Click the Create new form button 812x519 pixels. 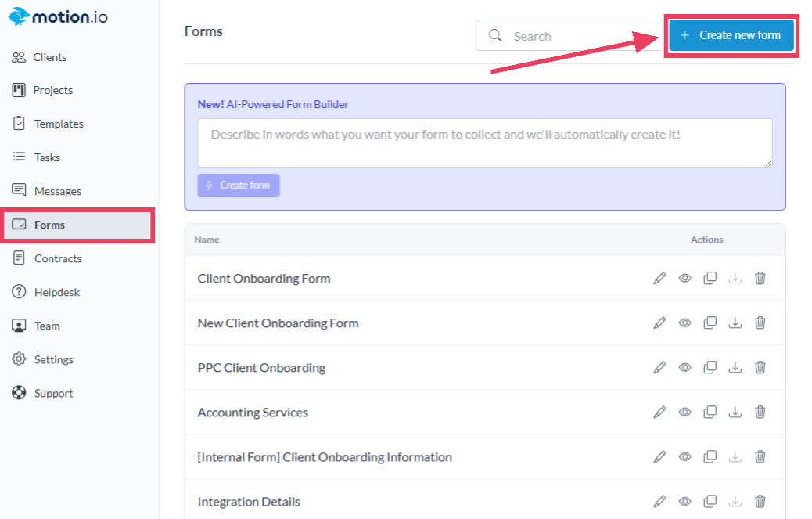pos(731,35)
